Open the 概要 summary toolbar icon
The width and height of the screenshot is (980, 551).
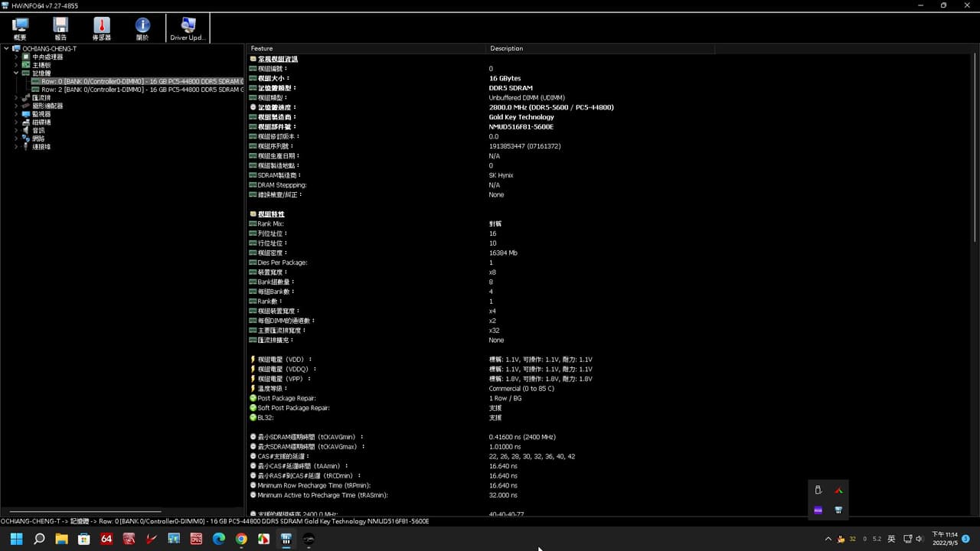[20, 28]
